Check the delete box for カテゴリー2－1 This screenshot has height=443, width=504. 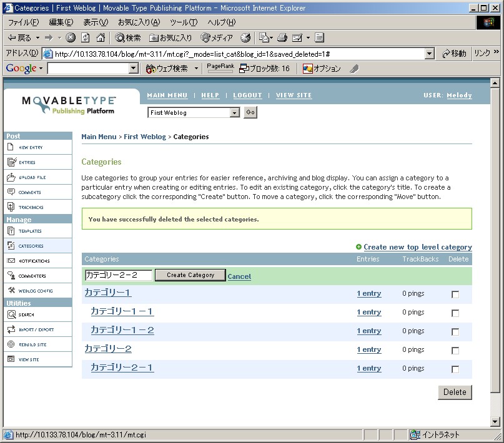pos(455,369)
